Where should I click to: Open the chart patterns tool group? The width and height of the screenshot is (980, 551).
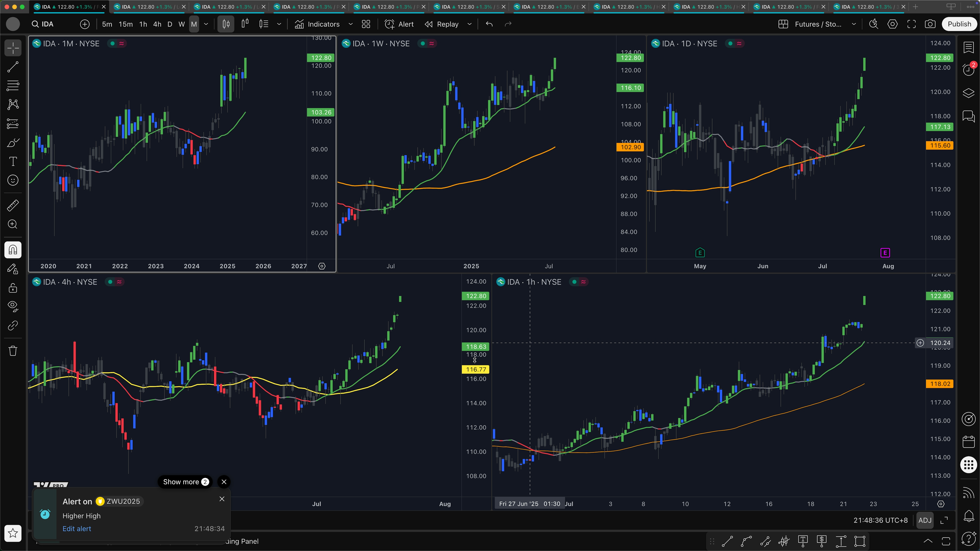pyautogui.click(x=13, y=105)
